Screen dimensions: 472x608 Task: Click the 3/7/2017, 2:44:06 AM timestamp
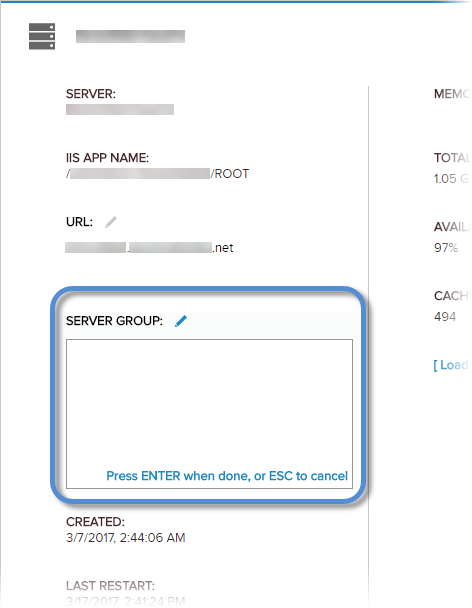pos(126,538)
